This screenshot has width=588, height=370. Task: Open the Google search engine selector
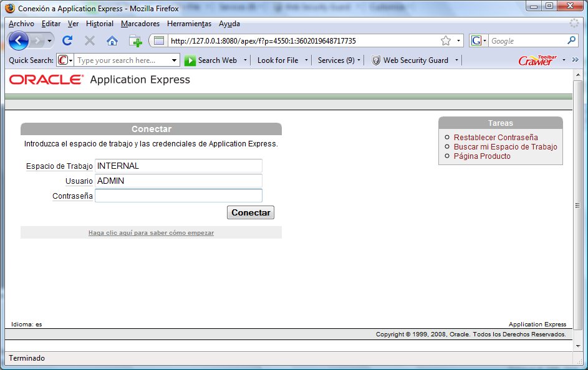(x=478, y=40)
